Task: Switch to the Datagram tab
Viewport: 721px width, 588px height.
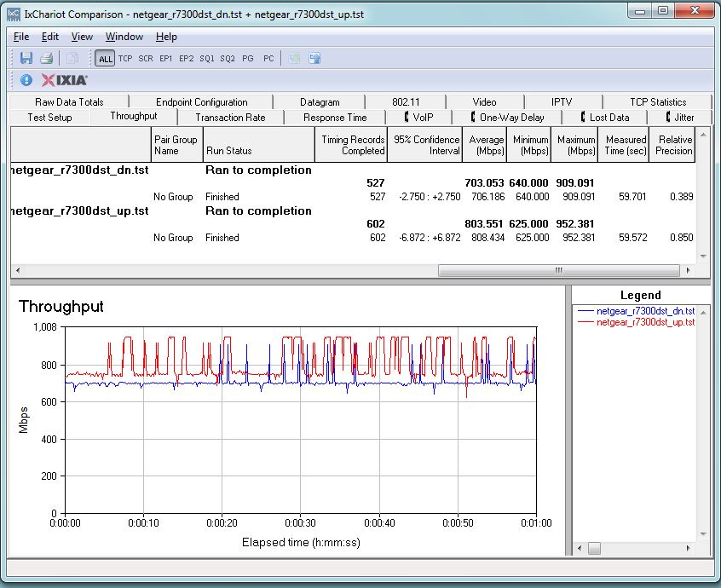Action: pos(320,102)
